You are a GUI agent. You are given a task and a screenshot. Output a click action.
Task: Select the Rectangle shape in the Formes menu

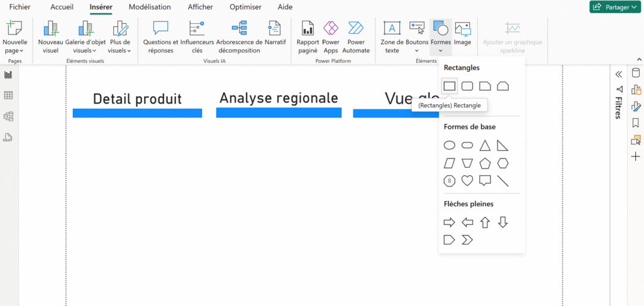tap(450, 85)
